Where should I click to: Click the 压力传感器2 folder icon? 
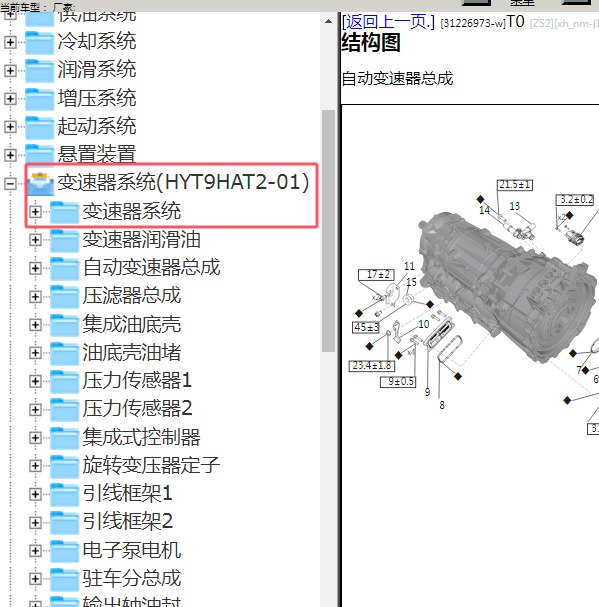[64, 410]
